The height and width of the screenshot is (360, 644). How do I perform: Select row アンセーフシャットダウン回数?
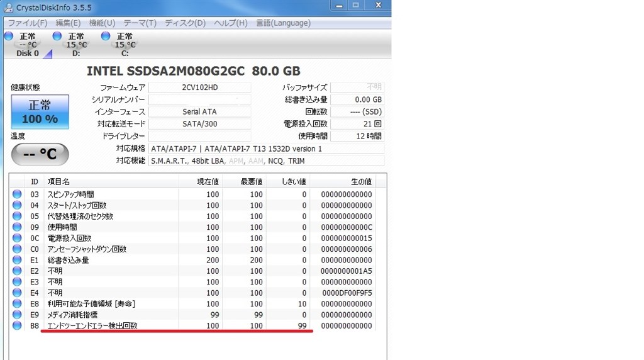coord(192,249)
